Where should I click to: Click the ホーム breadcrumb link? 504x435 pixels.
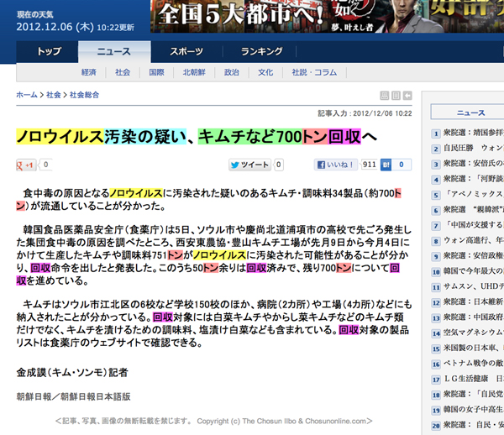pyautogui.click(x=27, y=96)
